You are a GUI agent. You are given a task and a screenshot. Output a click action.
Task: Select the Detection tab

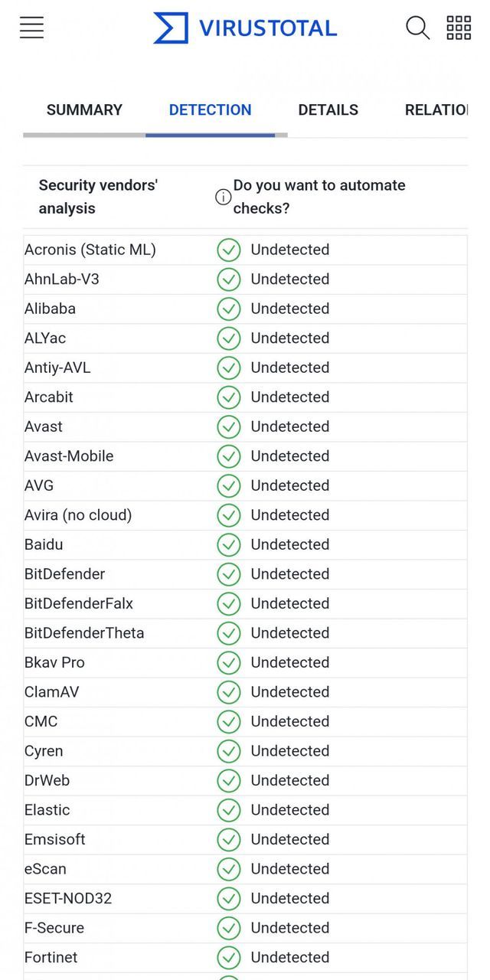click(210, 110)
